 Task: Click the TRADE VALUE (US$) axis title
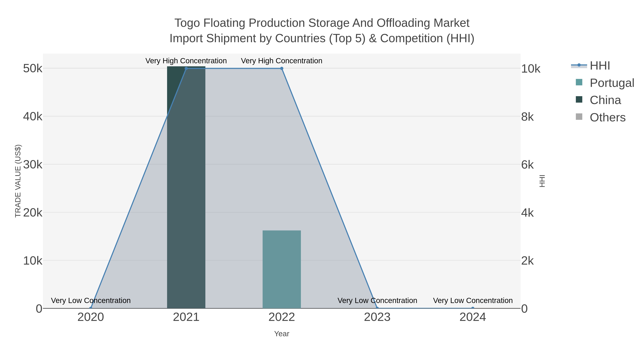click(18, 181)
